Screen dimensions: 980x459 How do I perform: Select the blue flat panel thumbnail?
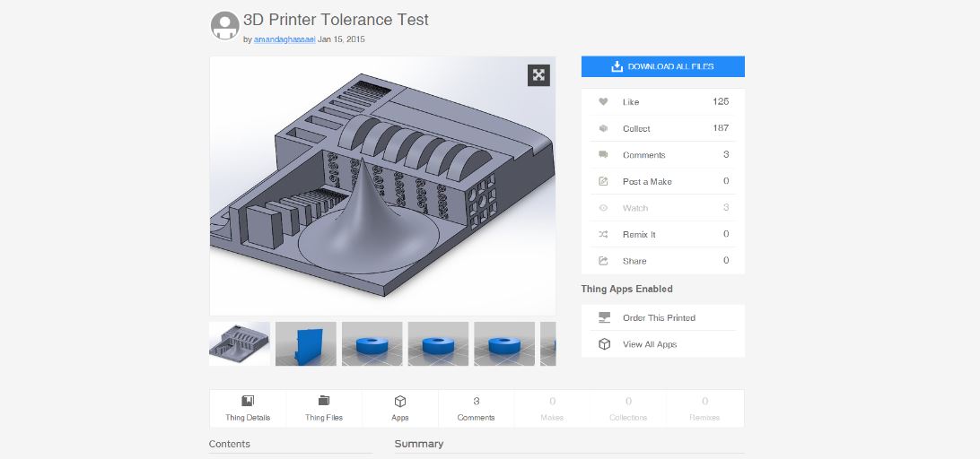click(306, 343)
